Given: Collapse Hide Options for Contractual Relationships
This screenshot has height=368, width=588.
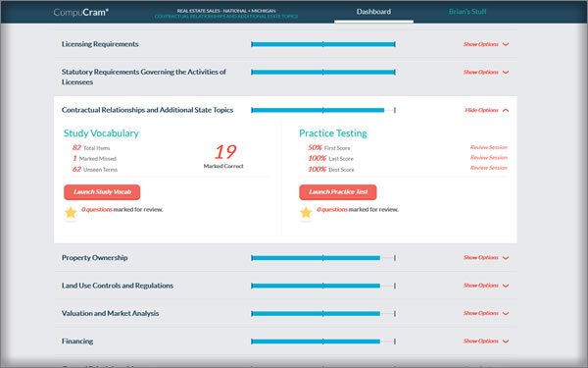Looking at the screenshot, I should 487,110.
